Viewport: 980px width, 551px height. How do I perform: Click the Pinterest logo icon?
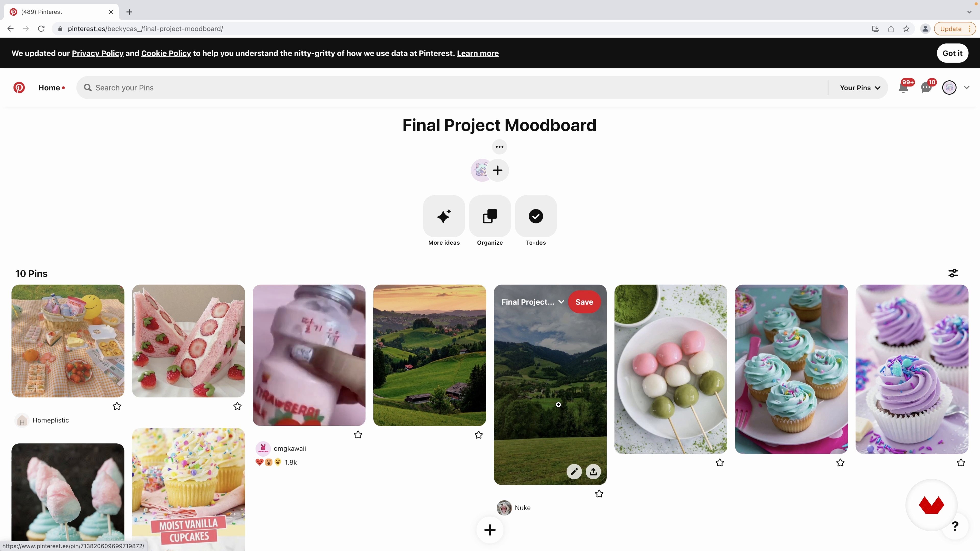click(x=19, y=87)
